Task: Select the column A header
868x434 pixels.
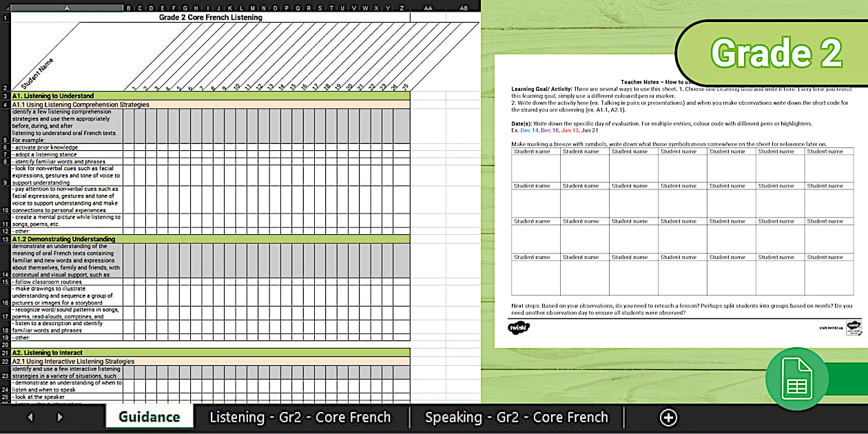Action: point(67,7)
